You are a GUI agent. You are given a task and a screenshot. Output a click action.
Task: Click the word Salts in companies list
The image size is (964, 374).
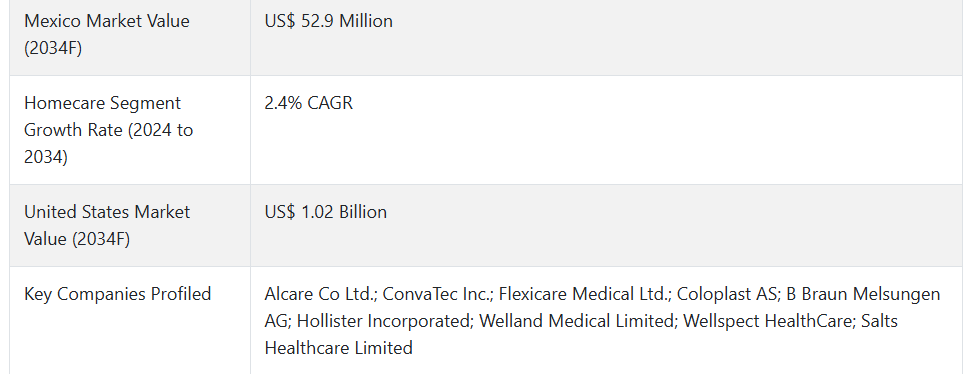[879, 321]
